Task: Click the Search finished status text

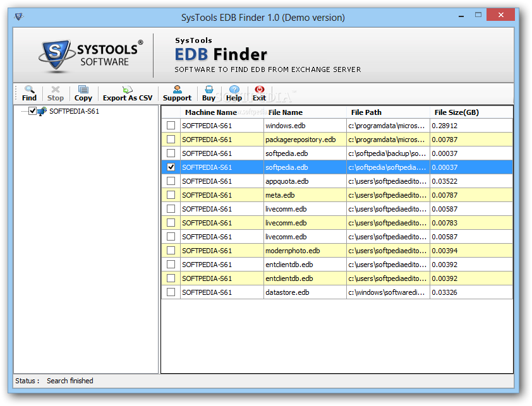Action: (x=70, y=381)
